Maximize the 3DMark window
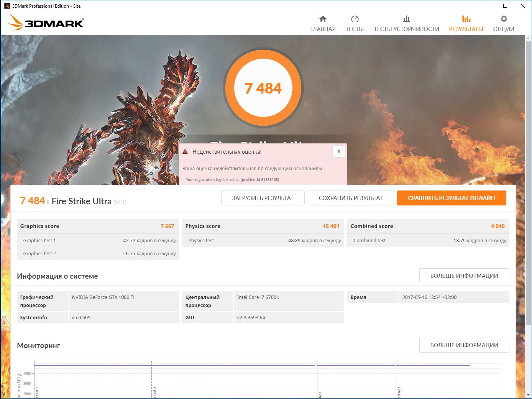This screenshot has height=399, width=532. [x=505, y=6]
